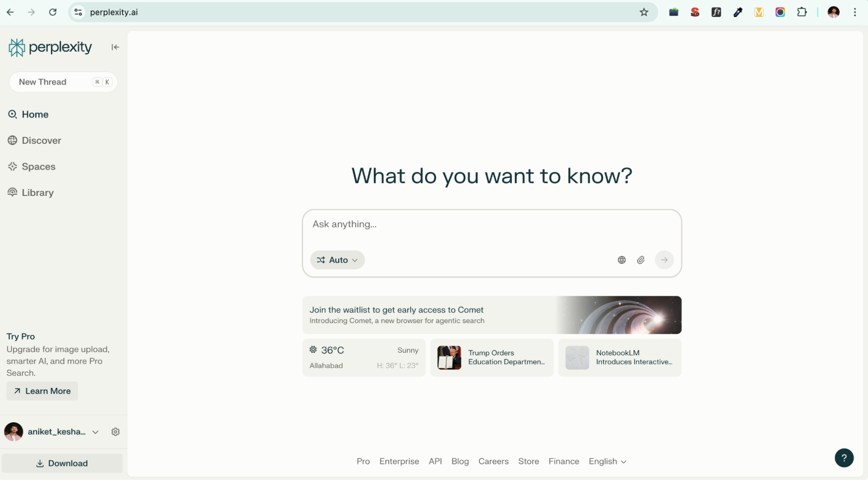Image resolution: width=868 pixels, height=480 pixels.
Task: Select Home in the sidebar
Action: click(35, 114)
